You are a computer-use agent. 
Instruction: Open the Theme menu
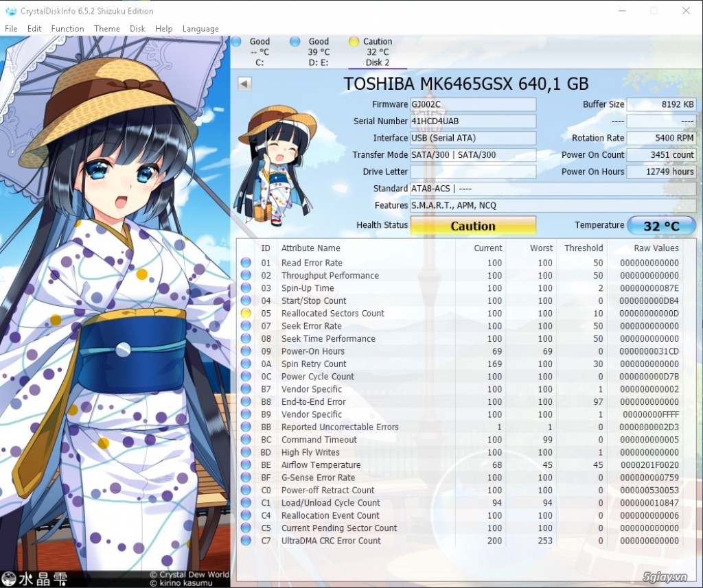106,29
